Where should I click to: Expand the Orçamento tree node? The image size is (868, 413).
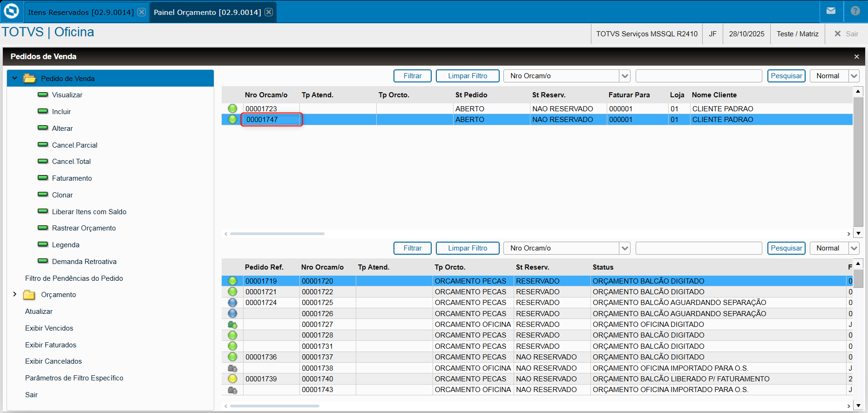point(14,294)
